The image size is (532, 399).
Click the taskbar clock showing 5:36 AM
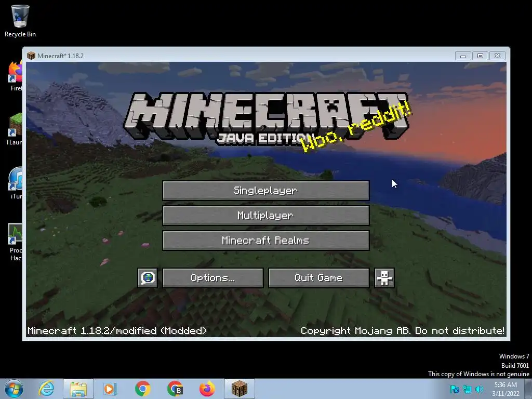506,389
